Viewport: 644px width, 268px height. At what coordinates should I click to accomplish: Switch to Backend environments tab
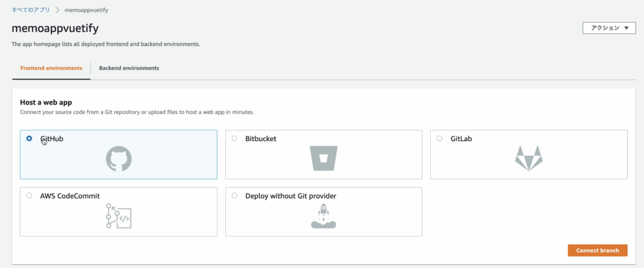(x=129, y=68)
